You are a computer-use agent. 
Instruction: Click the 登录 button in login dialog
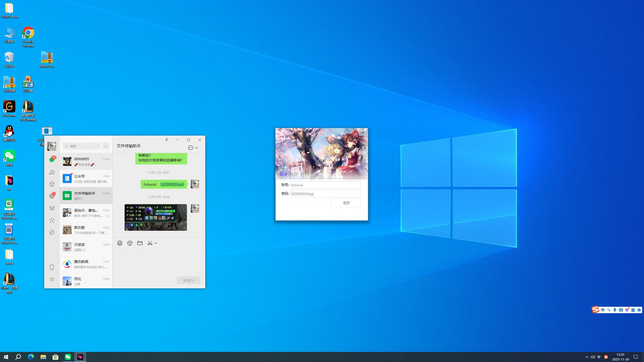point(346,203)
